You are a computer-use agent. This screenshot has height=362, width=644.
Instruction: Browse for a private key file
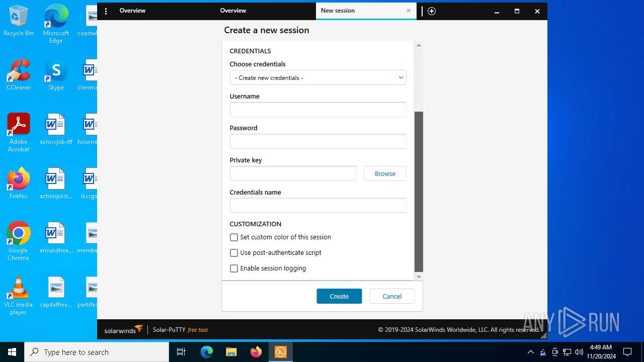385,173
